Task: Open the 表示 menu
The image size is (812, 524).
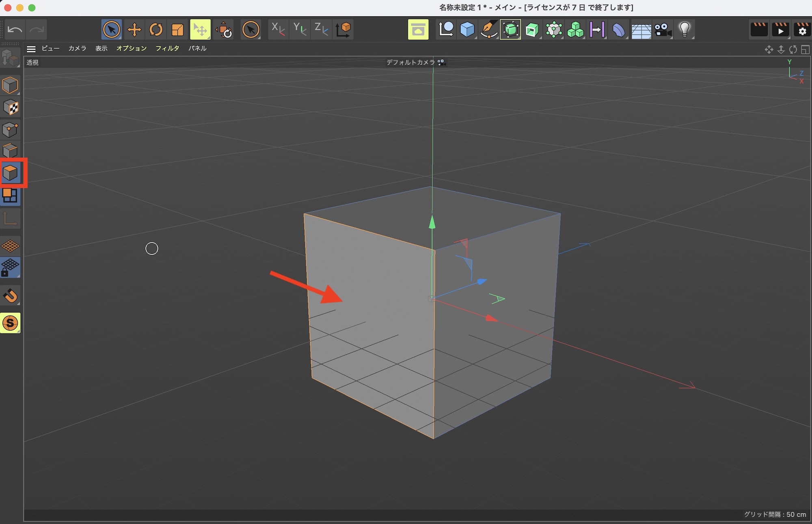Action: pyautogui.click(x=101, y=48)
